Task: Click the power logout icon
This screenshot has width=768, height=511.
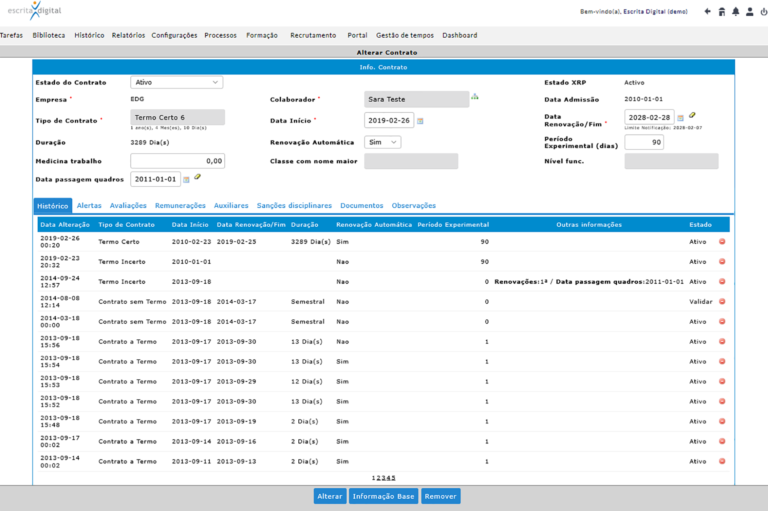Action: click(x=762, y=12)
